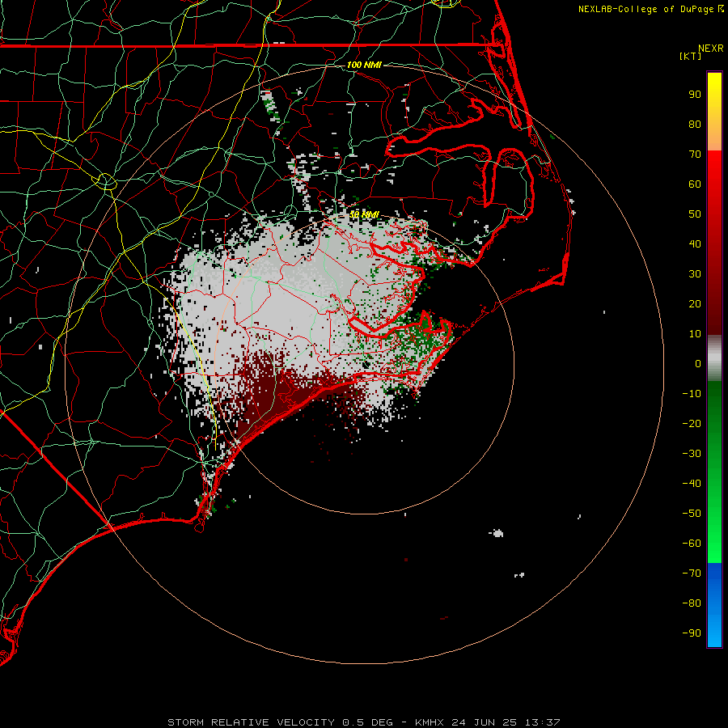Click the -80 value on the velocity scale

click(692, 603)
